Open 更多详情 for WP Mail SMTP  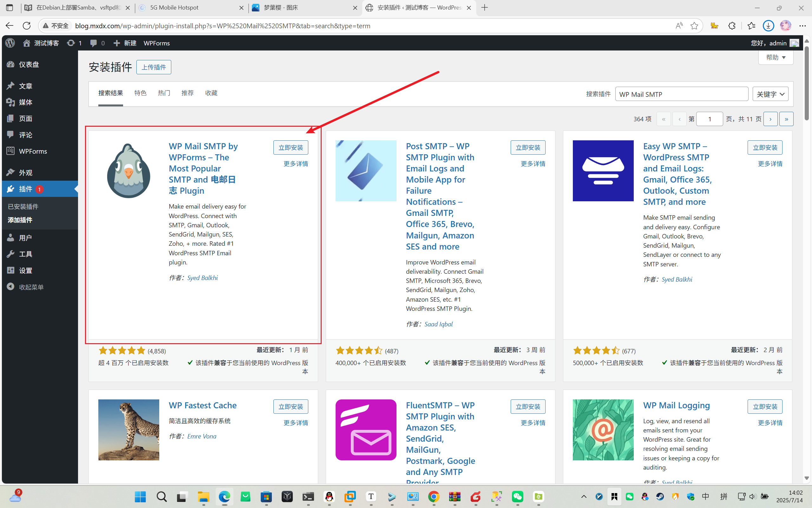click(296, 164)
